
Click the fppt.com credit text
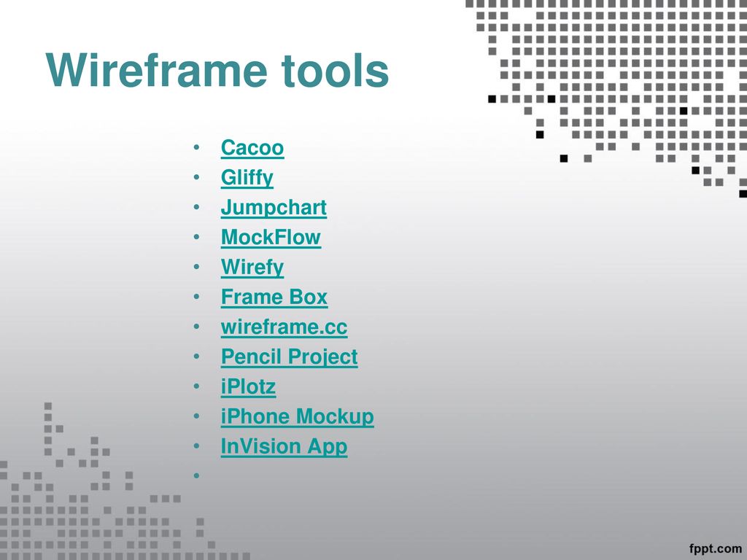[715, 549]
